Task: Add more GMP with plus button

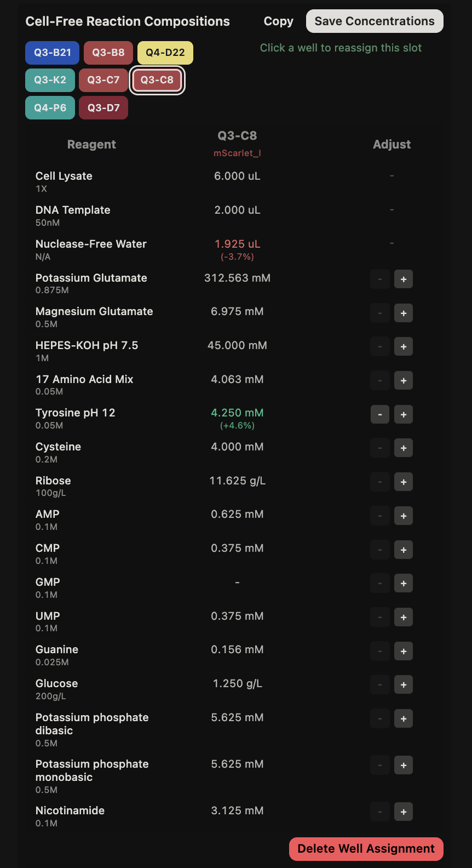Action: pos(404,584)
